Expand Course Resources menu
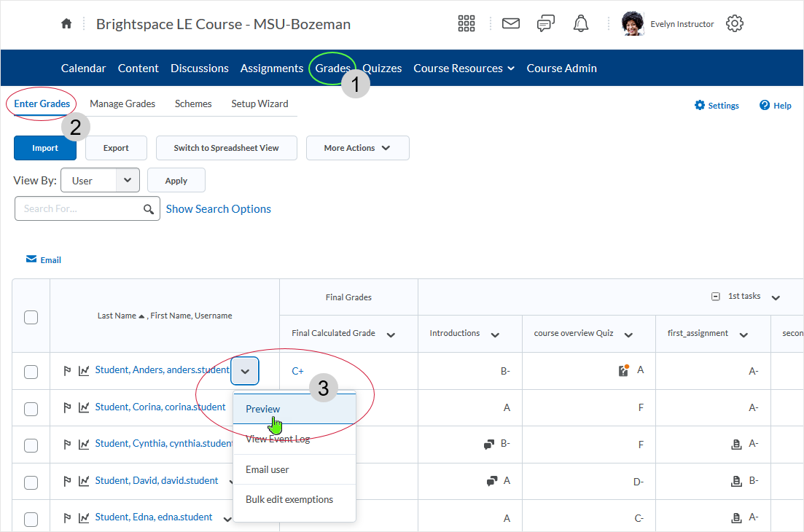804x532 pixels. 464,69
